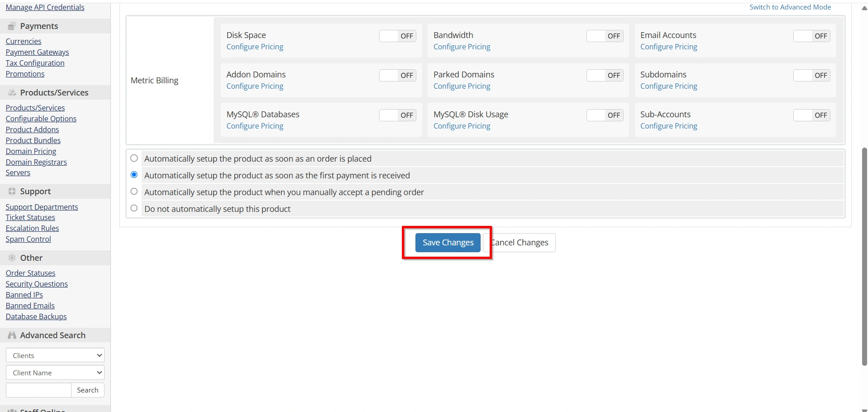
Task: Click the Advanced Search binoculars icon
Action: click(x=12, y=335)
